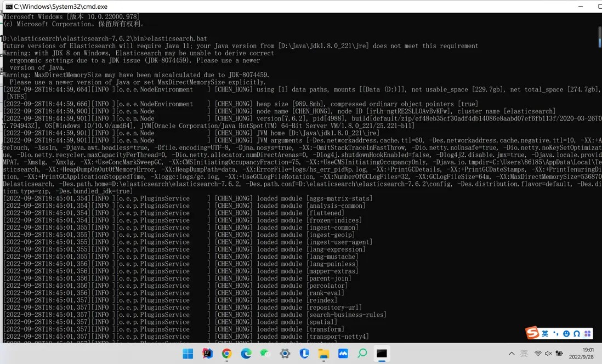Click the module name [flattened]

pyautogui.click(x=325, y=213)
